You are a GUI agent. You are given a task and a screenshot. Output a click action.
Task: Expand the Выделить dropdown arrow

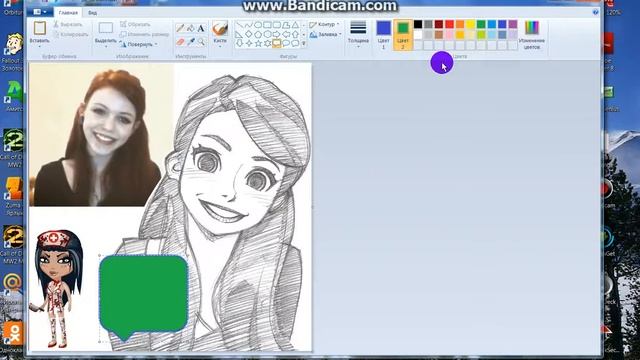[106, 47]
